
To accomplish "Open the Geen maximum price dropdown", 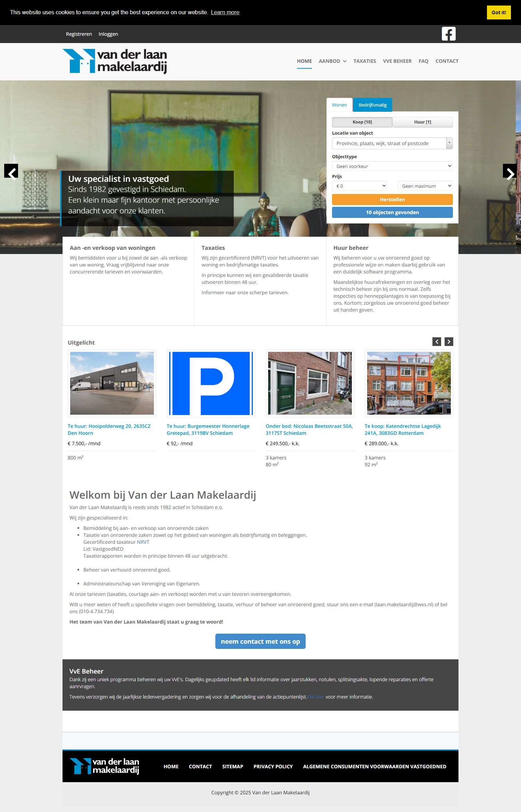I will pos(425,186).
